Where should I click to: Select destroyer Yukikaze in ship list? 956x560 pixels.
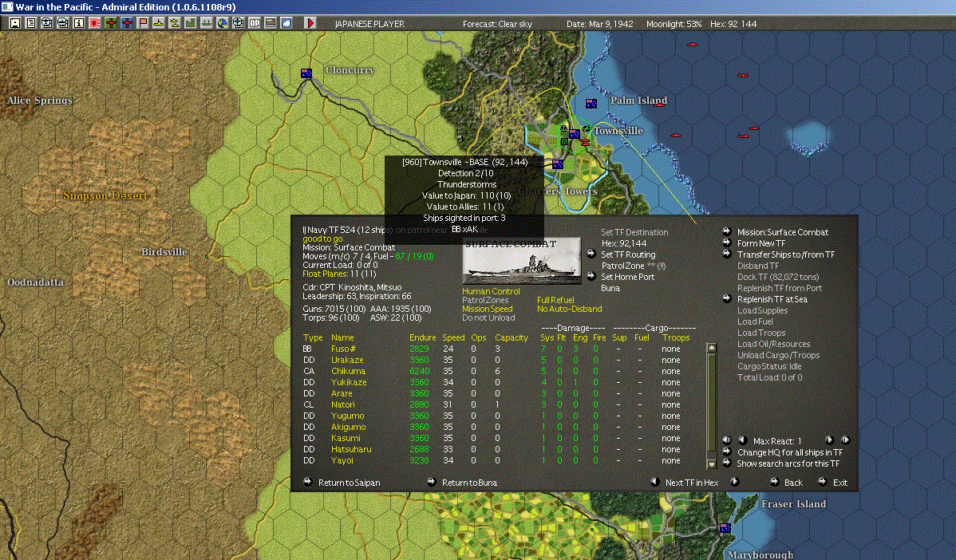pos(349,382)
